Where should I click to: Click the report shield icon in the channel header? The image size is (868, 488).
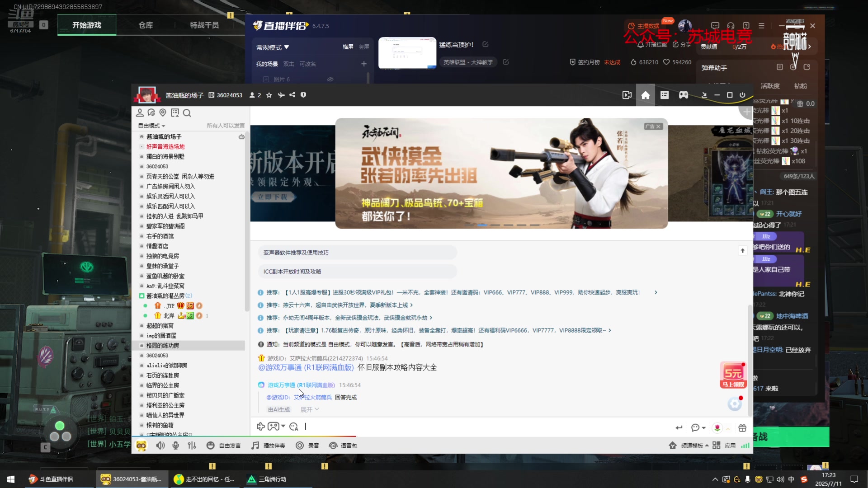pos(303,95)
